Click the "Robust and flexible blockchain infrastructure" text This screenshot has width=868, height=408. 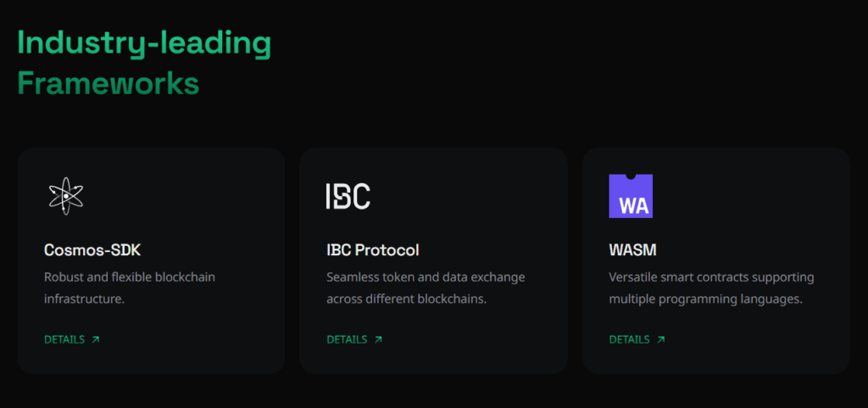pyautogui.click(x=126, y=288)
